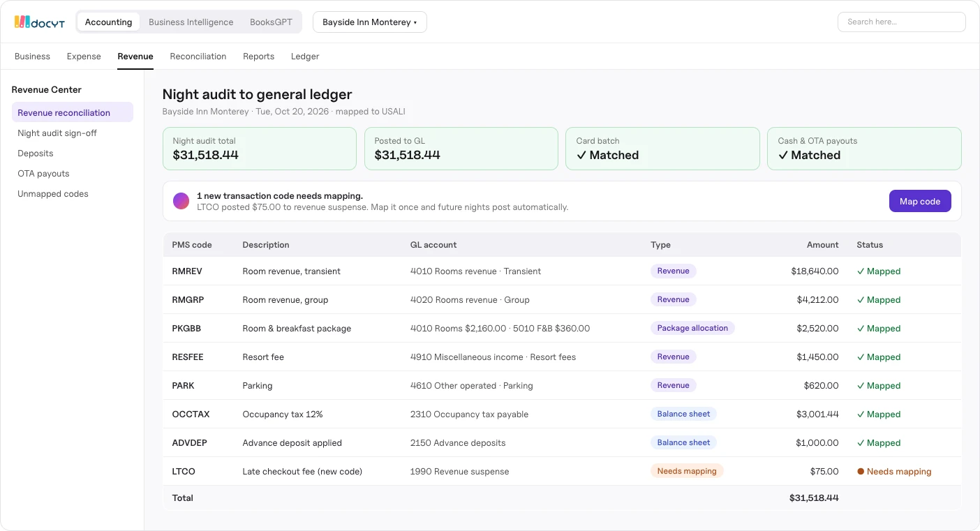Click Balance sheet badge in ADVDEP row
The height and width of the screenshot is (531, 980).
[x=683, y=442]
